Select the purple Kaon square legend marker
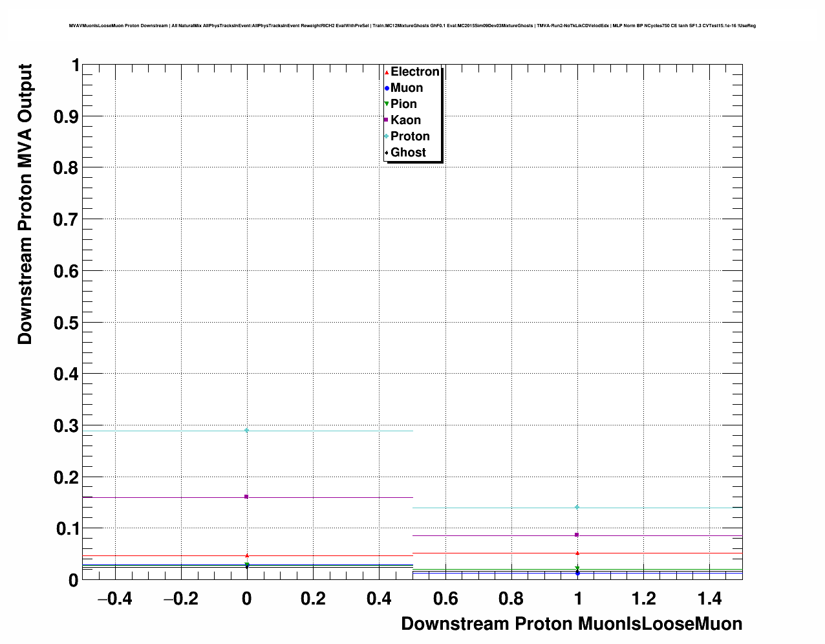This screenshot has width=825, height=644. (x=387, y=120)
